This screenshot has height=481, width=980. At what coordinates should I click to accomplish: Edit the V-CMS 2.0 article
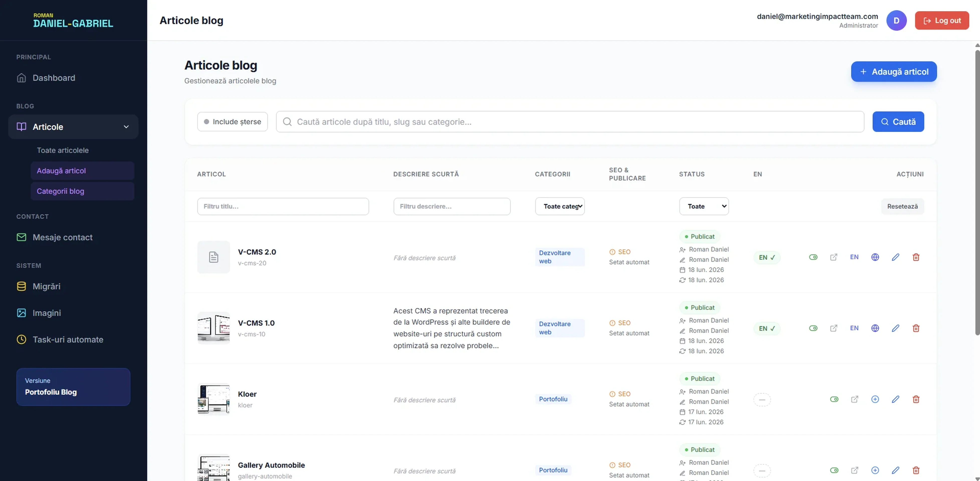[896, 257]
